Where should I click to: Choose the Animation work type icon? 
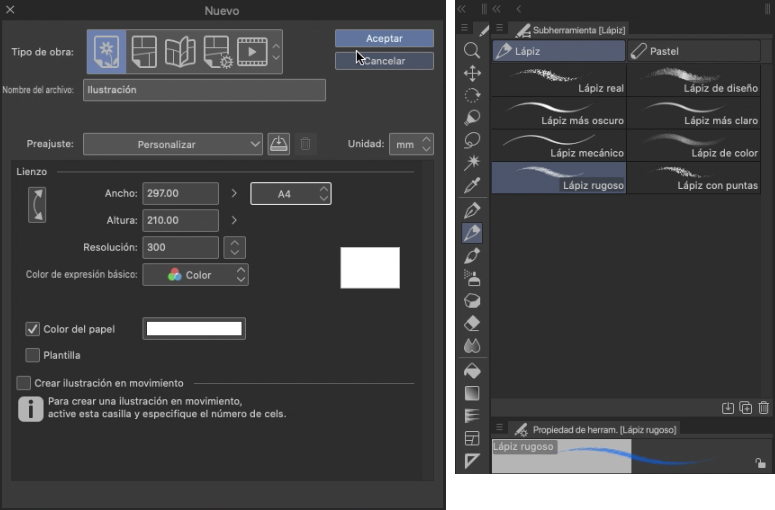[x=252, y=52]
